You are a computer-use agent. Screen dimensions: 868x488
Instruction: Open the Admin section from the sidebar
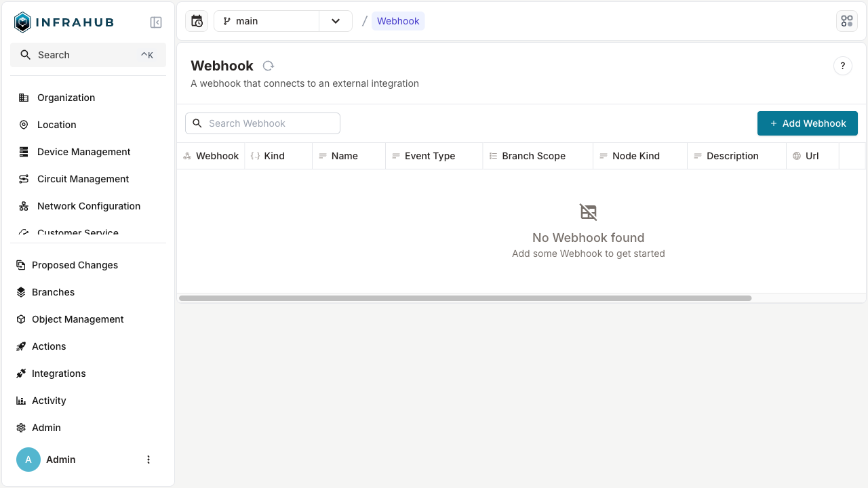coord(47,428)
